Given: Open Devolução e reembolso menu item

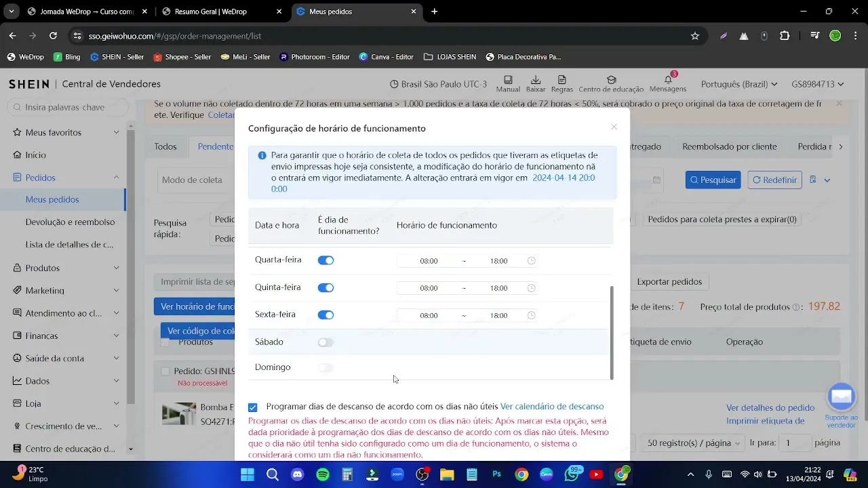Looking at the screenshot, I should tap(70, 222).
